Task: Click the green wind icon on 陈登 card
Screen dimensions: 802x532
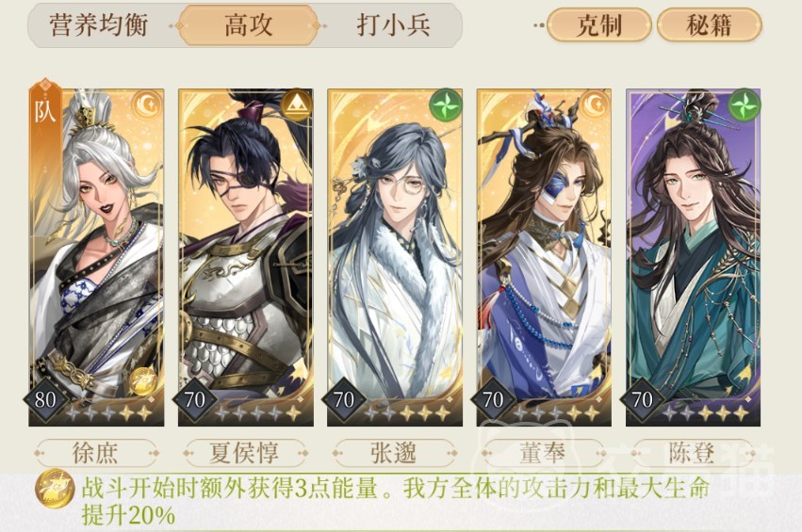Action: (x=745, y=105)
